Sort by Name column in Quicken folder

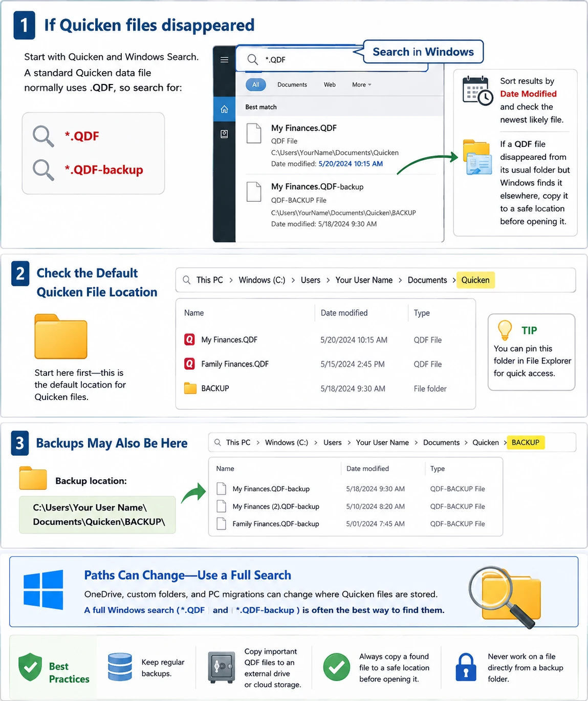[194, 313]
